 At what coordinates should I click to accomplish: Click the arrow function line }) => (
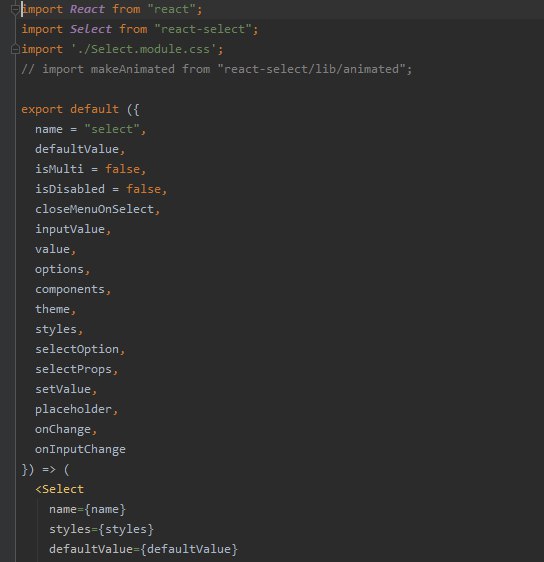click(x=45, y=469)
